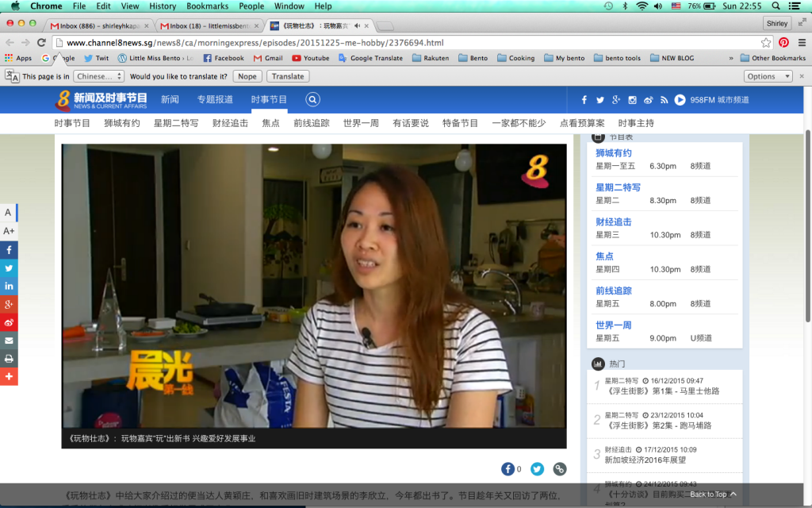Open the Cooking bookmarks folder

[x=515, y=58]
